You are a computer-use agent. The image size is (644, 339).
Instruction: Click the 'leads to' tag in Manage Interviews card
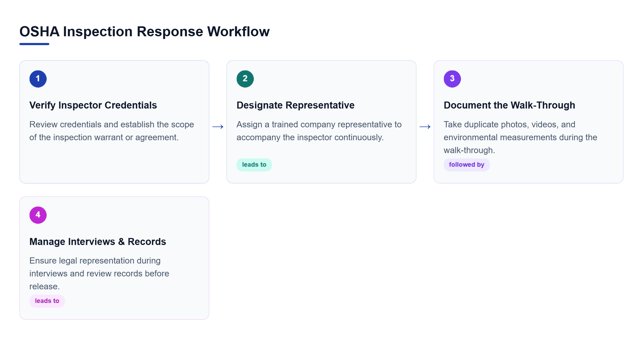pyautogui.click(x=47, y=301)
